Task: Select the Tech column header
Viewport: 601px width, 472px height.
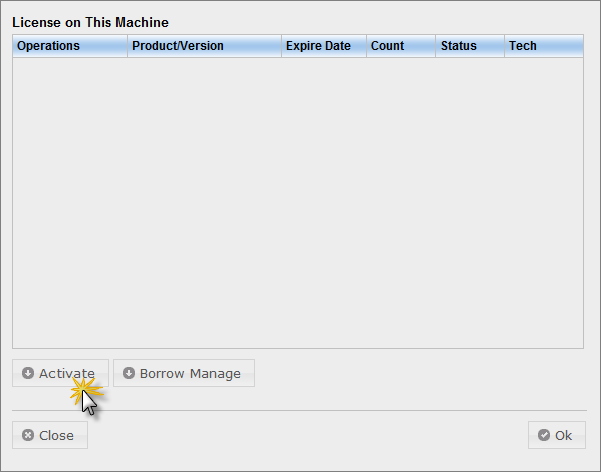Action: pyautogui.click(x=523, y=46)
